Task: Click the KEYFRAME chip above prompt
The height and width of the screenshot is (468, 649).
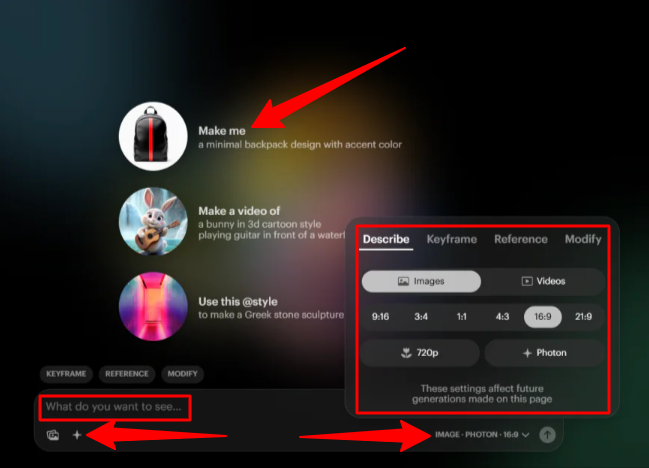Action: [x=66, y=374]
